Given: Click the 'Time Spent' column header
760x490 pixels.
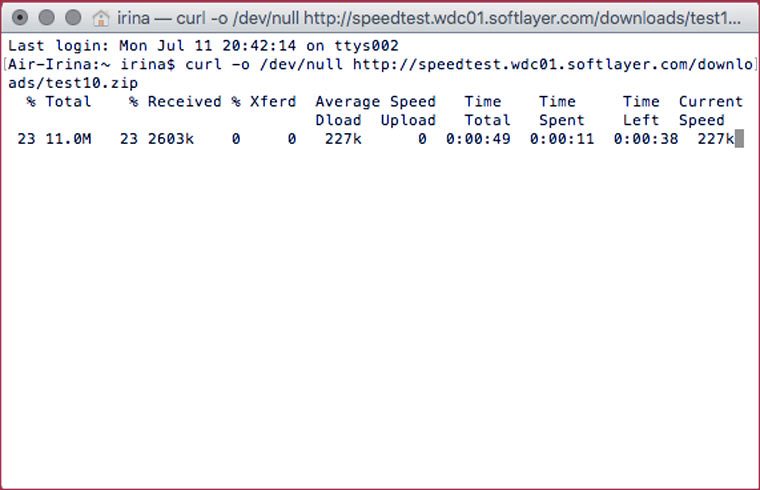Looking at the screenshot, I should (562, 111).
